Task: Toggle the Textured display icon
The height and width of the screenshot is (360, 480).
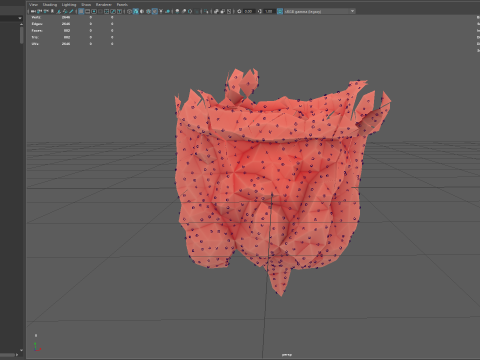Action: pyautogui.click(x=155, y=11)
